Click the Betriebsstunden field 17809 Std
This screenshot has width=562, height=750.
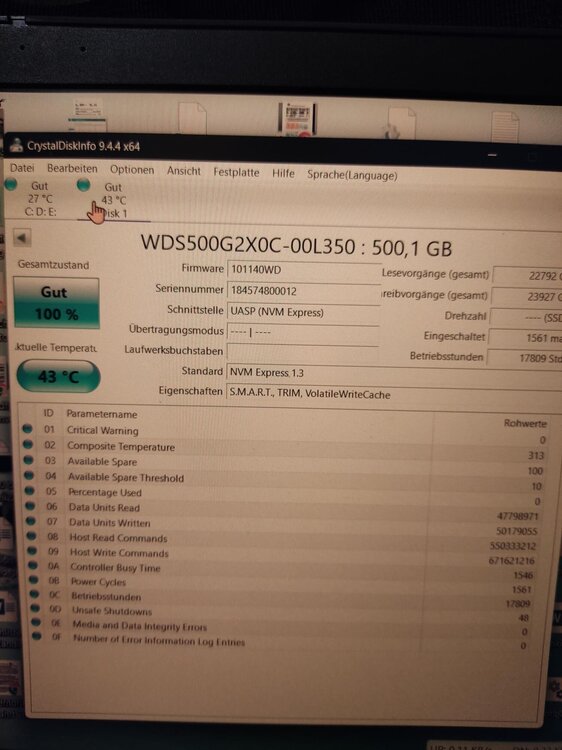pyautogui.click(x=524, y=358)
